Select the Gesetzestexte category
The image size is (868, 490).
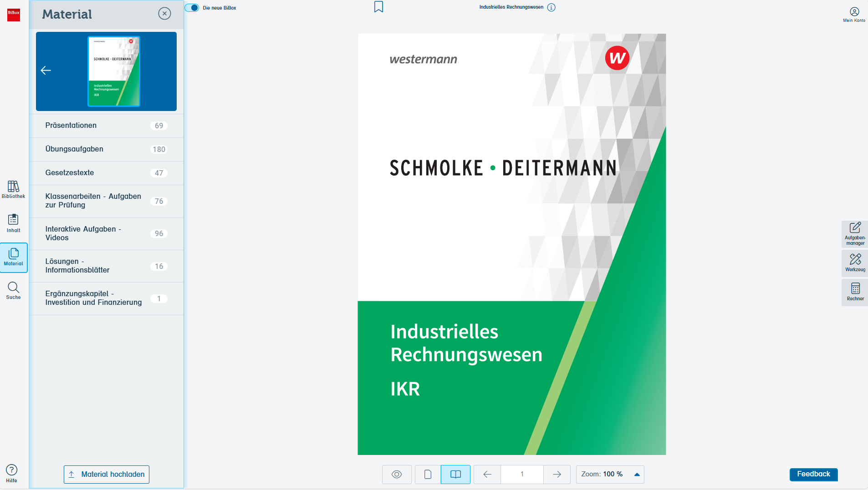point(106,173)
